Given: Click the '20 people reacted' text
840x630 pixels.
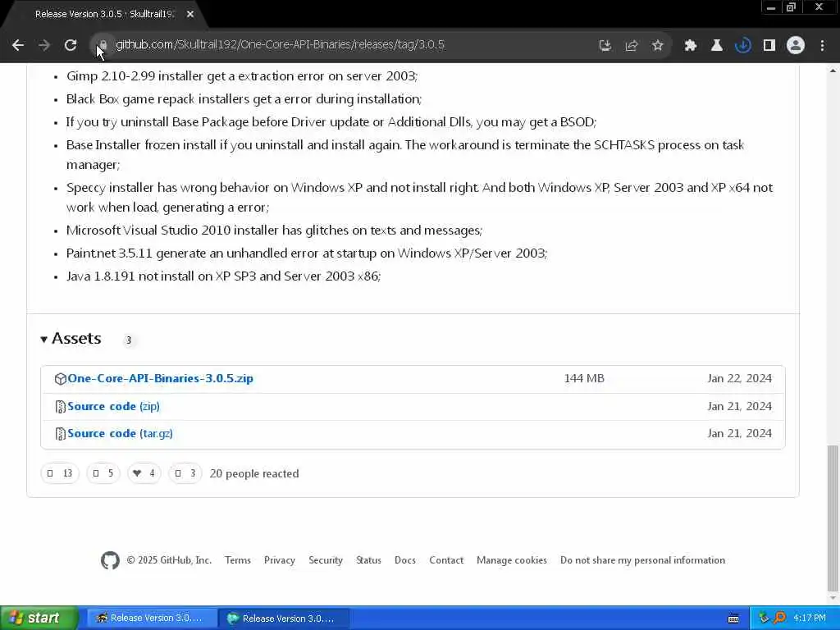Looking at the screenshot, I should point(254,474).
